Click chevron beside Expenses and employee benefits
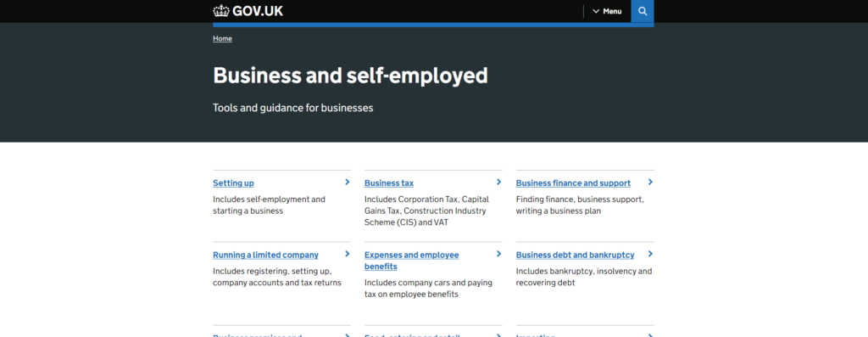This screenshot has width=868, height=337. pyautogui.click(x=498, y=254)
